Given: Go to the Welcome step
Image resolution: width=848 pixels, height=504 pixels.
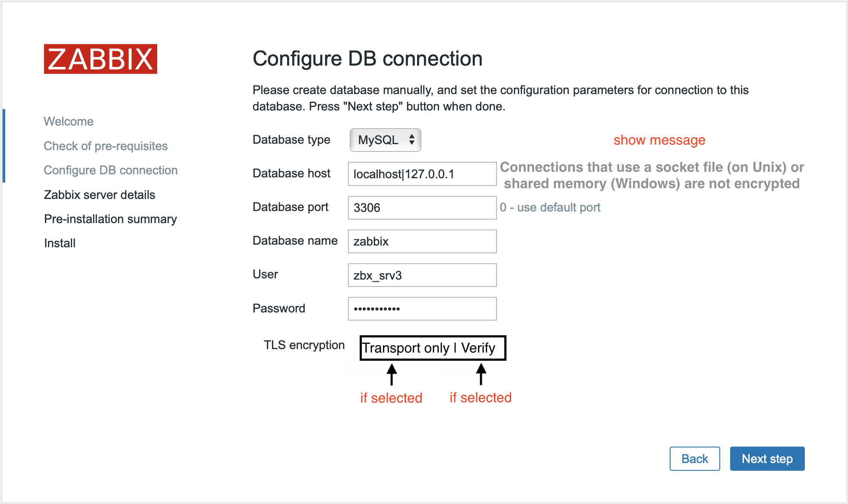Looking at the screenshot, I should pos(69,122).
